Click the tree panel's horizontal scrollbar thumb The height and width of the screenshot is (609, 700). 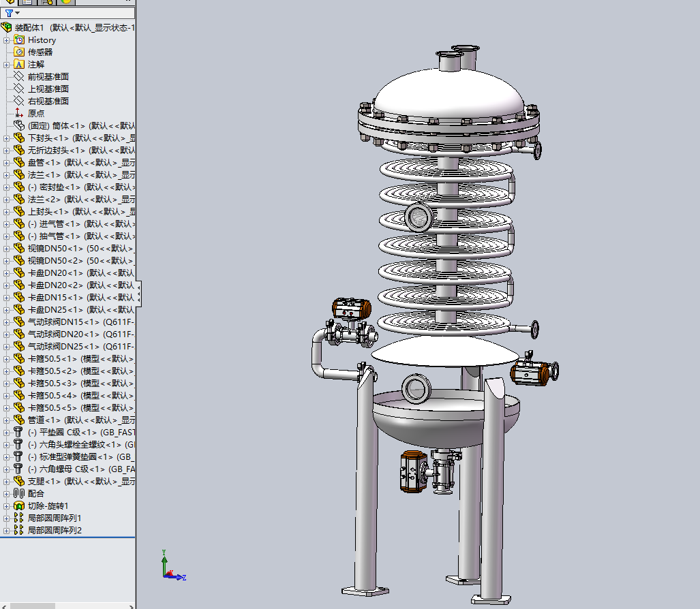point(32,606)
